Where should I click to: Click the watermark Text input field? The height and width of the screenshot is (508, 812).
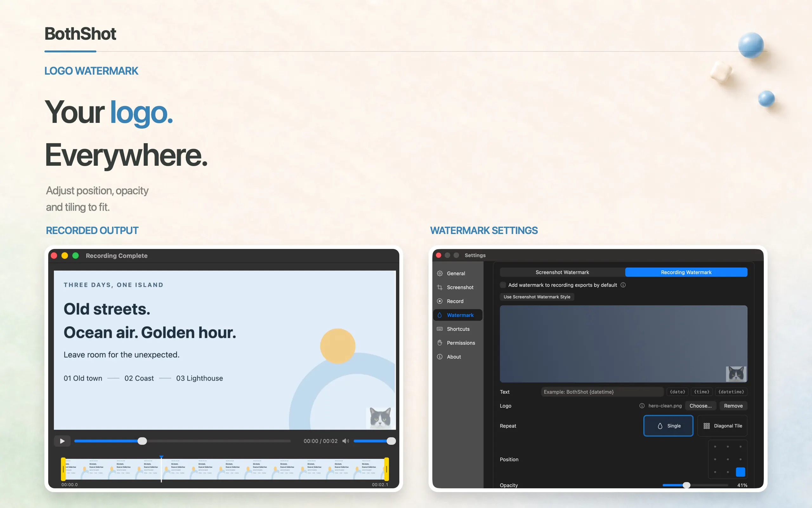click(x=602, y=392)
